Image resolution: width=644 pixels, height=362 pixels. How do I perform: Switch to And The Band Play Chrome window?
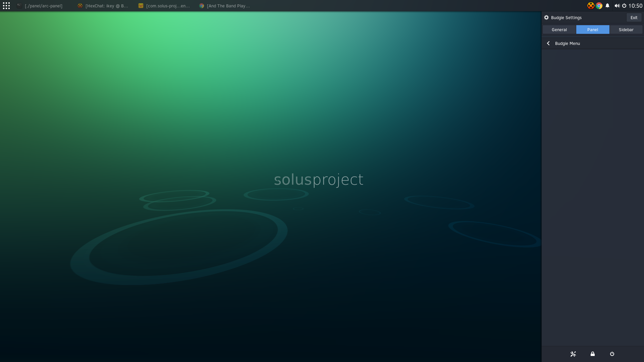(224, 6)
